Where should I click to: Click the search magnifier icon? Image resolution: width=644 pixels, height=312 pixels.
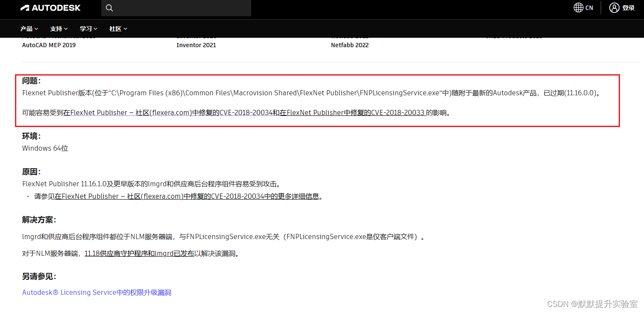(109, 8)
